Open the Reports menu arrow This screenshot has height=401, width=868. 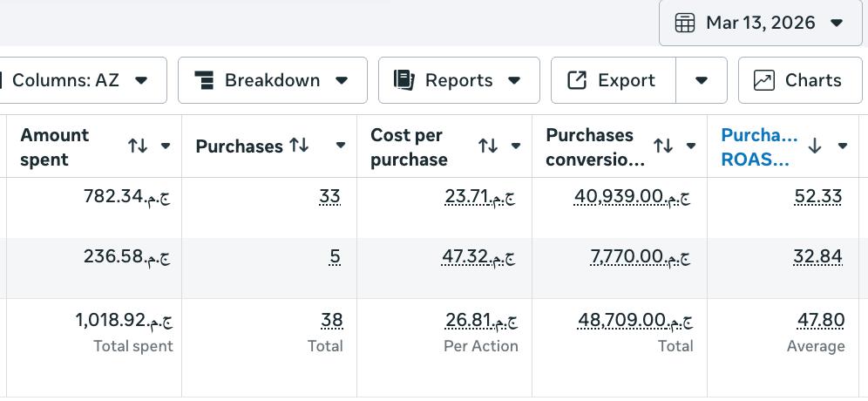click(x=514, y=80)
